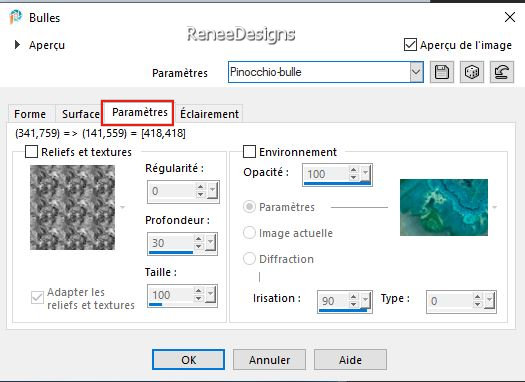The width and height of the screenshot is (525, 382).
Task: Click the teal environment map thumbnail
Action: [x=444, y=207]
